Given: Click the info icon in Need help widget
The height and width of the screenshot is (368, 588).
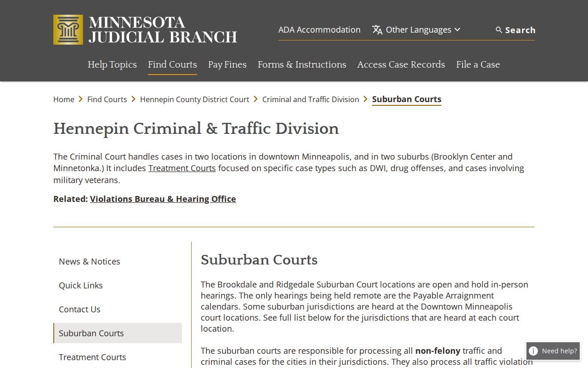Looking at the screenshot, I should pos(533,351).
